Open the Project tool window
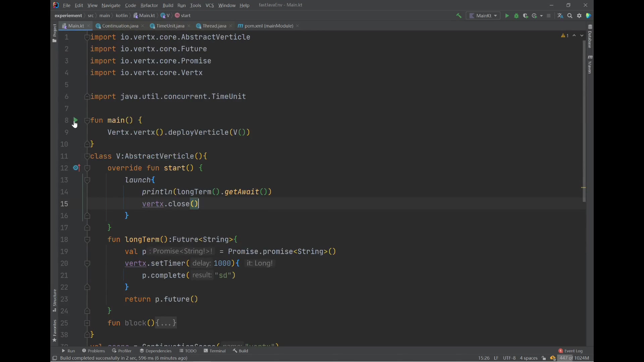 pyautogui.click(x=54, y=33)
